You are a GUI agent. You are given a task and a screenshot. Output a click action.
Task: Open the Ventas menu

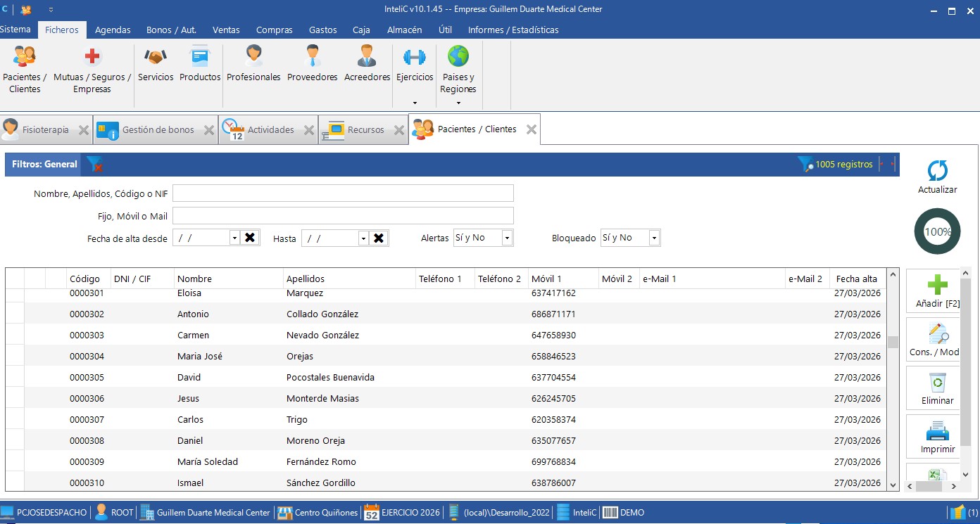pos(226,30)
